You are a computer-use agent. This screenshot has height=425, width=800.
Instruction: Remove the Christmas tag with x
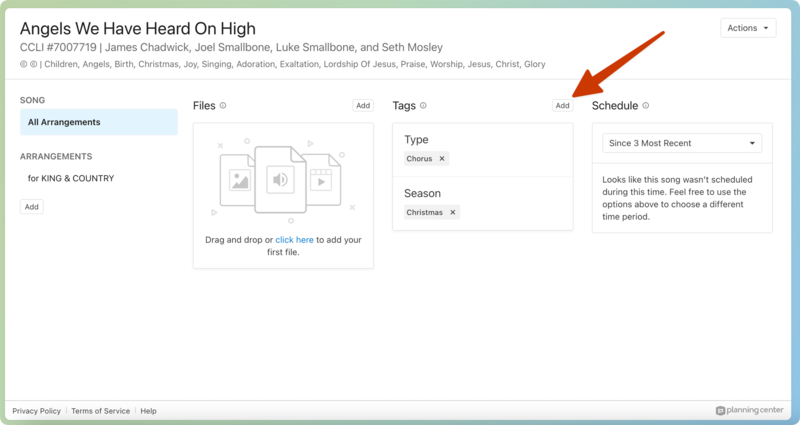(x=453, y=212)
